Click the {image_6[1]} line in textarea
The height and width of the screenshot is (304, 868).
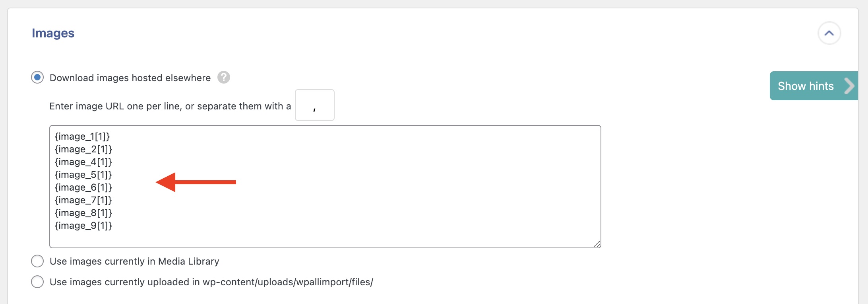[83, 187]
